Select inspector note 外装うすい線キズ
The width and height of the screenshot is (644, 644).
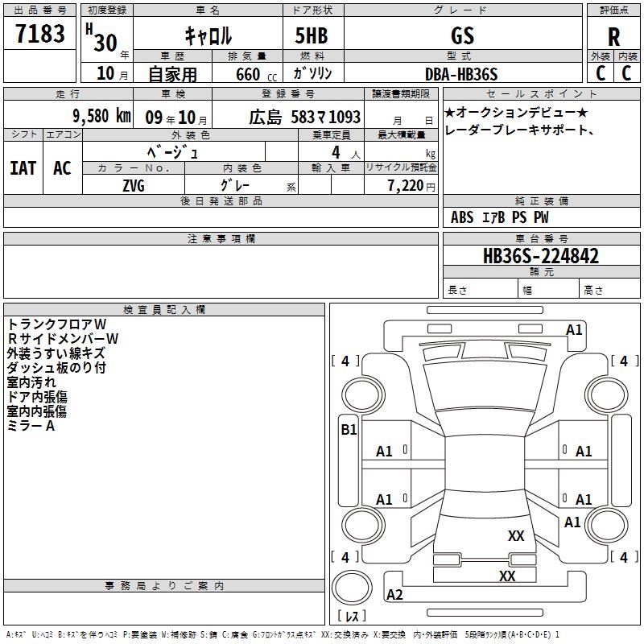56,353
